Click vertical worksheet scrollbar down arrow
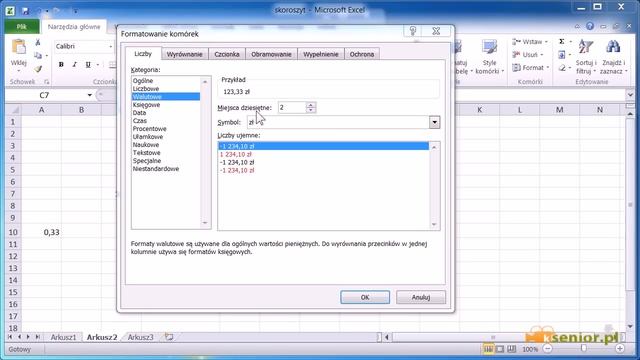This screenshot has height=360, width=640. point(630,326)
